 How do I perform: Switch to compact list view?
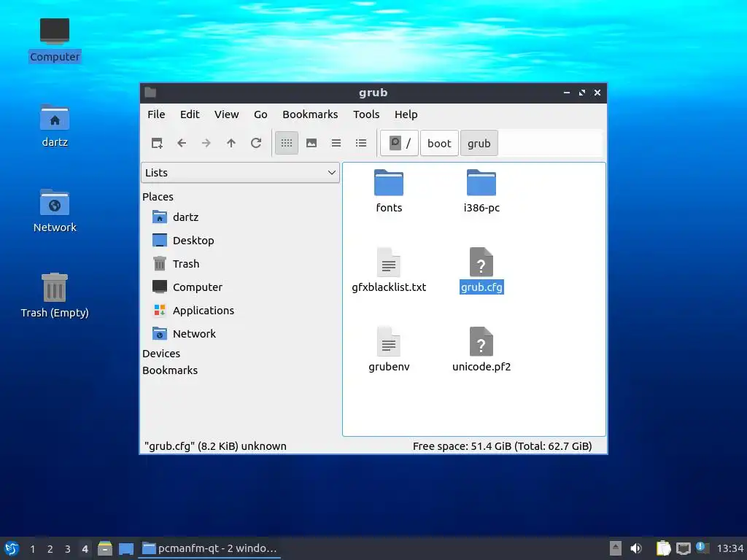[x=336, y=143]
